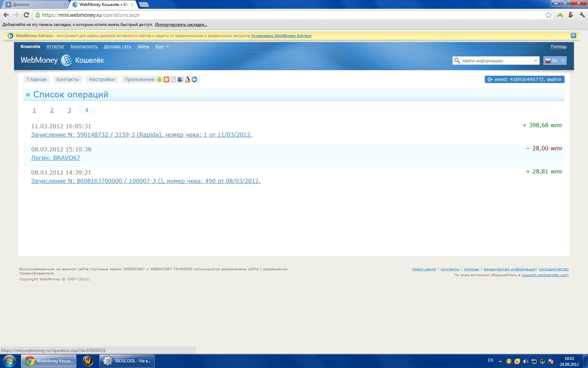Click the orange media player tray icon
This screenshot has height=368, width=588.
pos(517,361)
